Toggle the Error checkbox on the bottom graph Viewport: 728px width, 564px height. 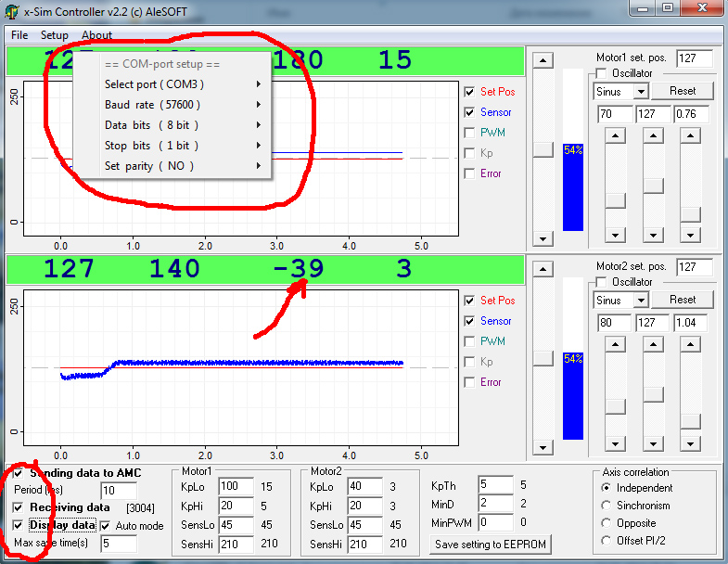(470, 382)
